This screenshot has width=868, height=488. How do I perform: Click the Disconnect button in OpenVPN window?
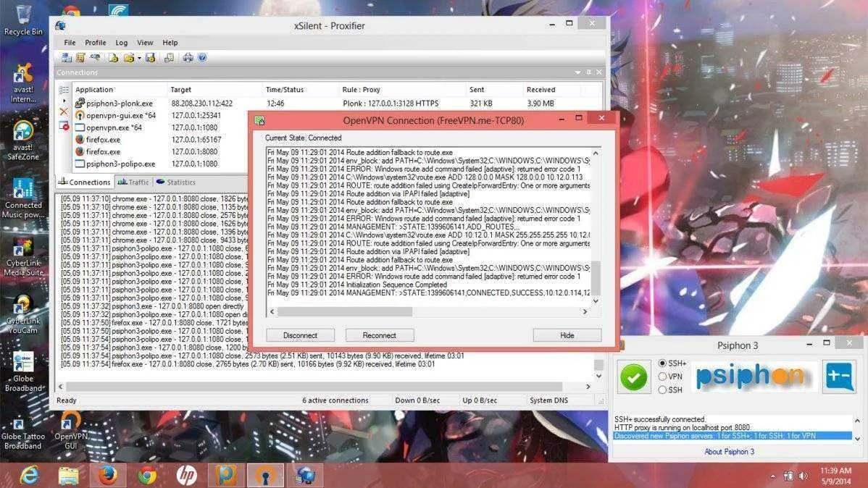tap(300, 335)
